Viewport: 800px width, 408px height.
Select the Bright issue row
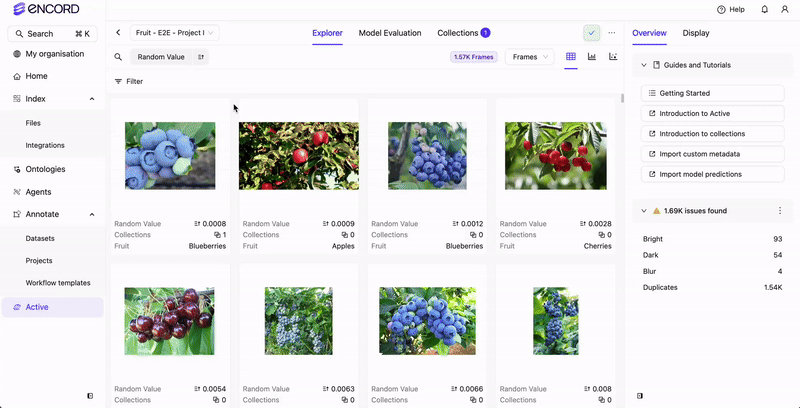712,239
